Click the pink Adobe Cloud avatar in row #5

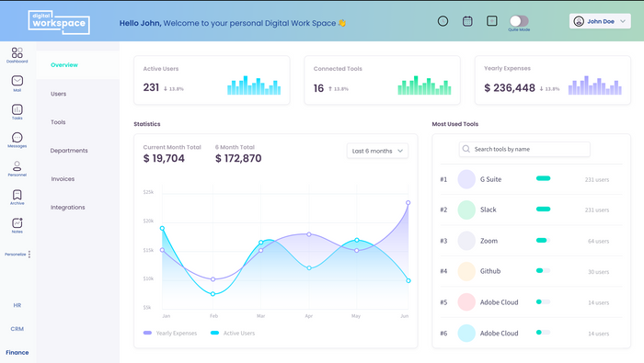[x=466, y=302]
